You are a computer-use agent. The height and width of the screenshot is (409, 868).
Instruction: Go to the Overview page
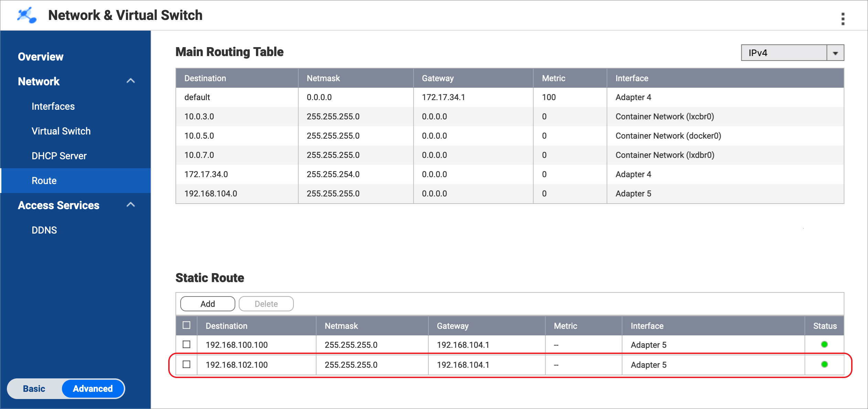coord(41,57)
